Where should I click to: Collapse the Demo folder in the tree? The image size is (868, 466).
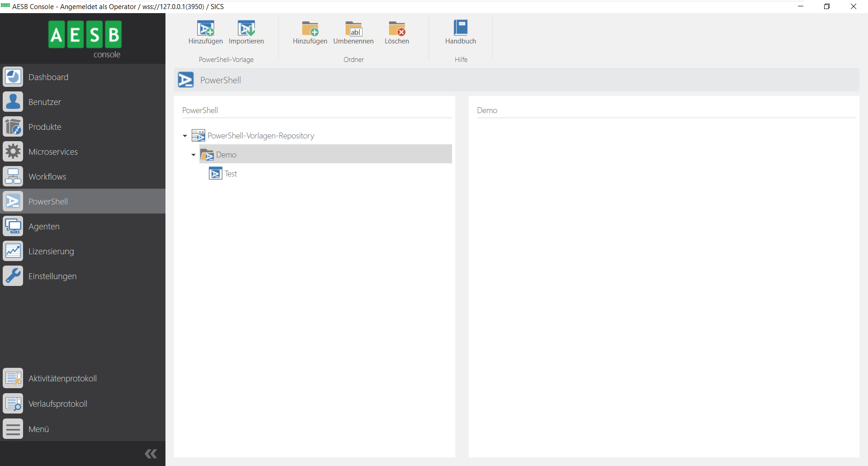pos(193,155)
